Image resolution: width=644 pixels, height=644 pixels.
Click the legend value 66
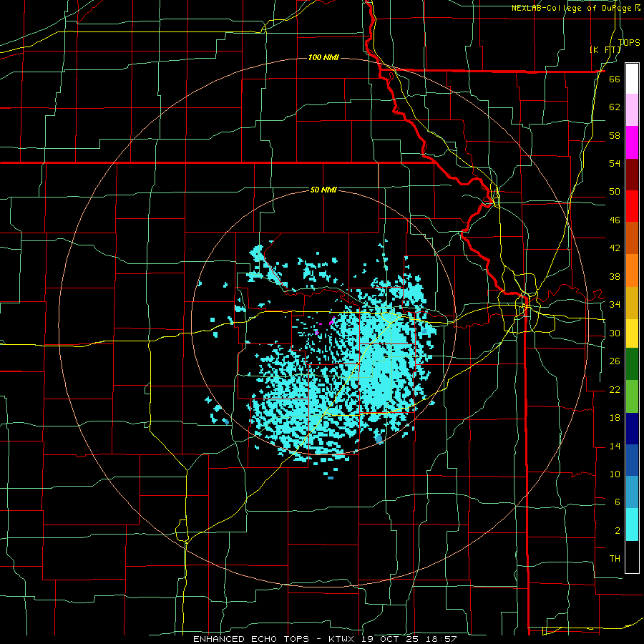(615, 79)
